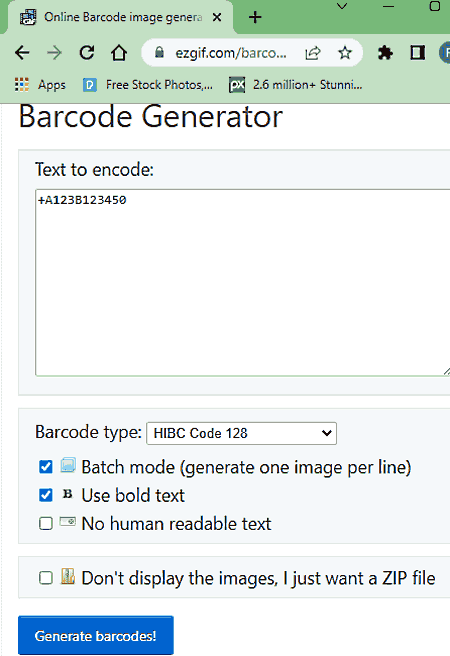
Task: Open the browser home page
Action: click(119, 53)
